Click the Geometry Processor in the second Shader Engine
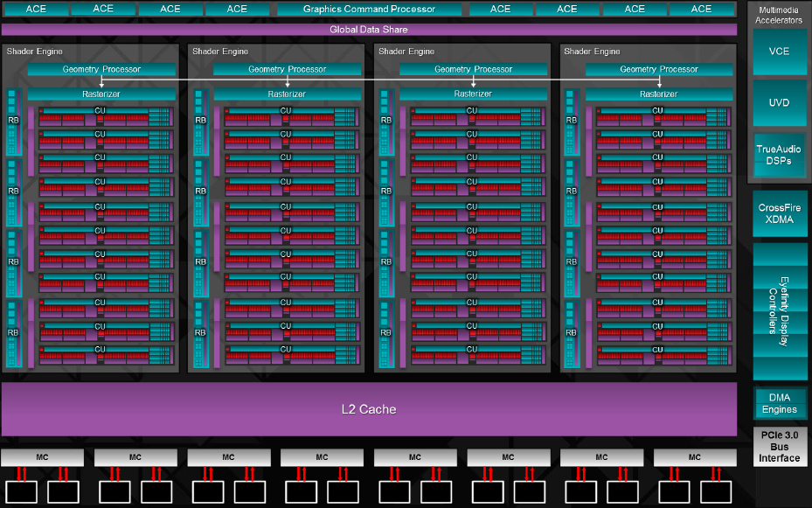812x508 pixels. [287, 69]
